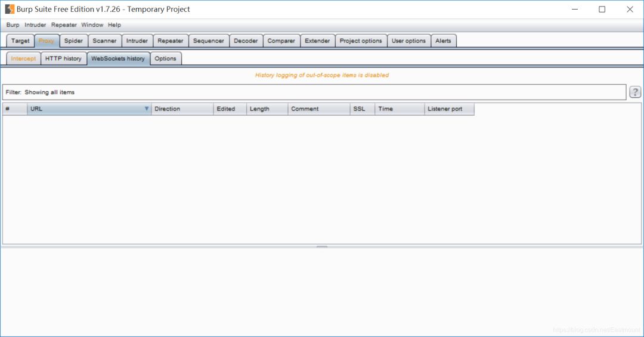Open the User options tab

tap(408, 41)
